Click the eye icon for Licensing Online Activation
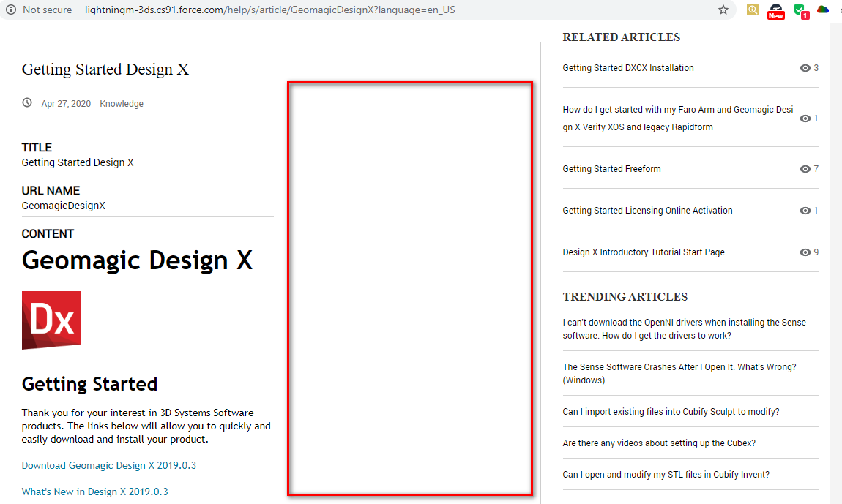 (x=805, y=211)
